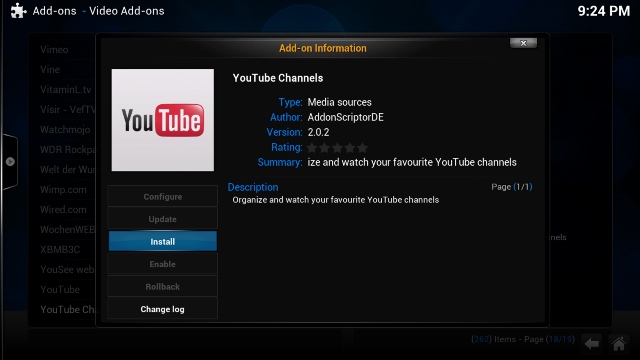This screenshot has width=640, height=360.
Task: Select the Vísir add-on entry
Action: point(68,110)
